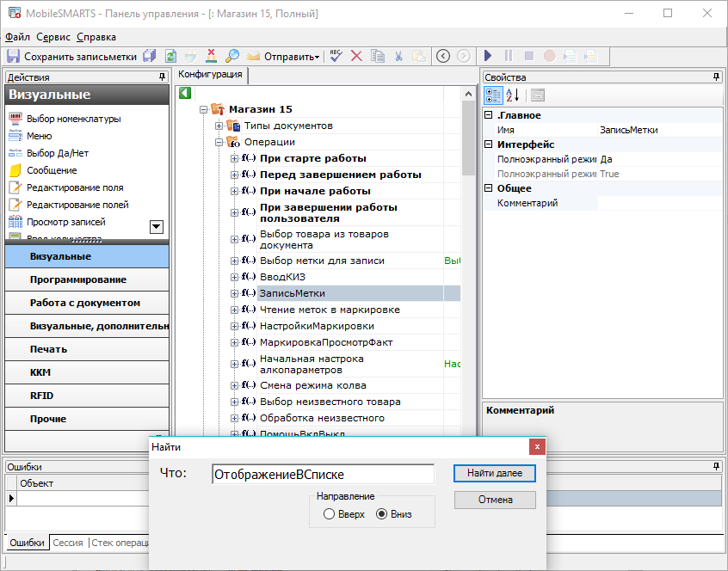Click the configuration tree scrollbar up arrow

468,94
